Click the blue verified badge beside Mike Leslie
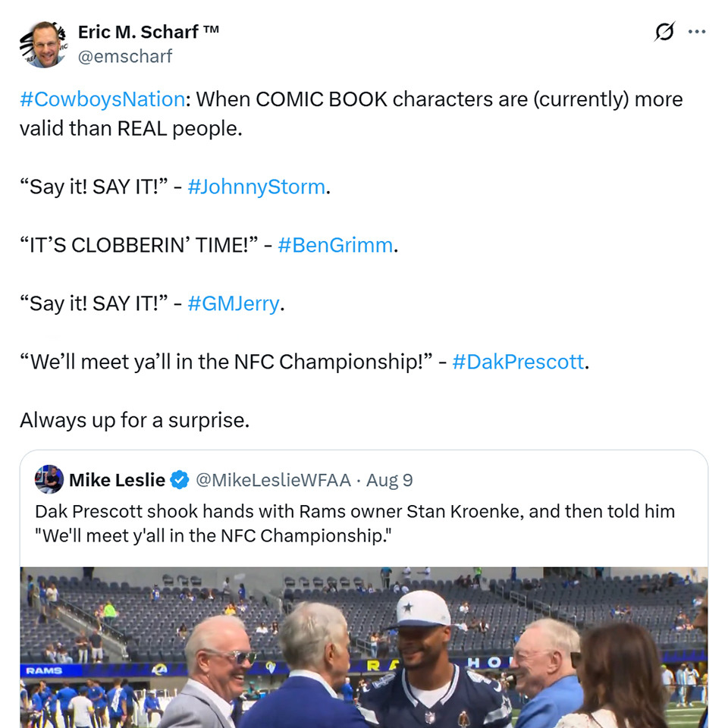 pyautogui.click(x=180, y=480)
